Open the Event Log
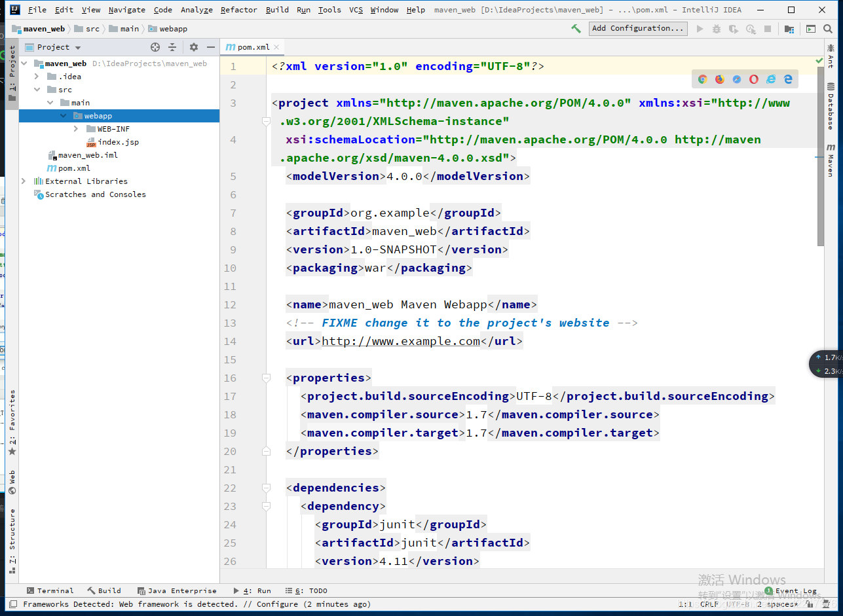 click(791, 590)
